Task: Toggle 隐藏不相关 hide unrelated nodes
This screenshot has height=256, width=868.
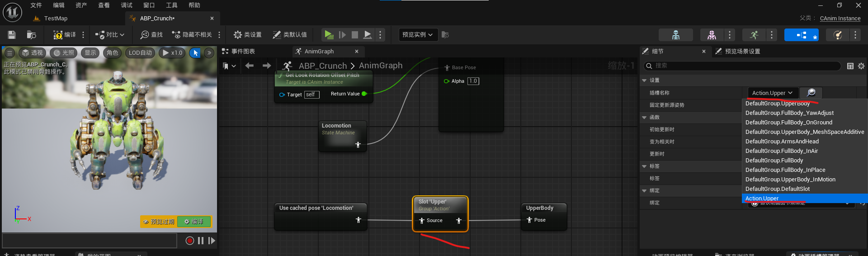Action: point(192,35)
